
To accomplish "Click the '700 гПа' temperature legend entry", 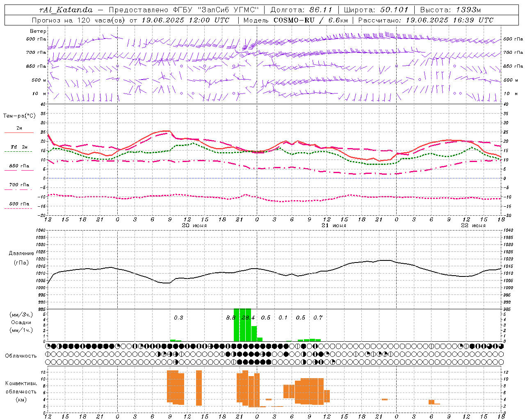I will [x=19, y=185].
